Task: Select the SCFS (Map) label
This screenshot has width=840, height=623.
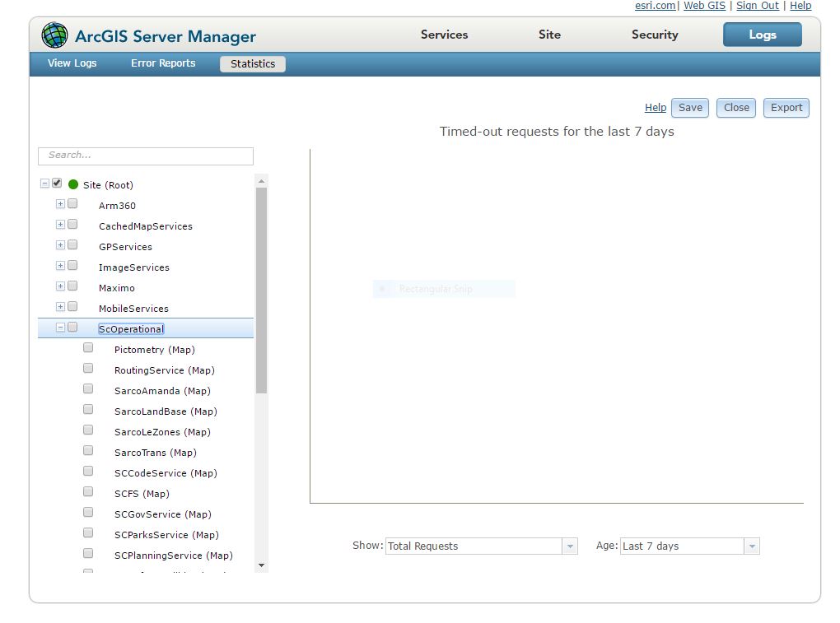Action: pos(142,494)
